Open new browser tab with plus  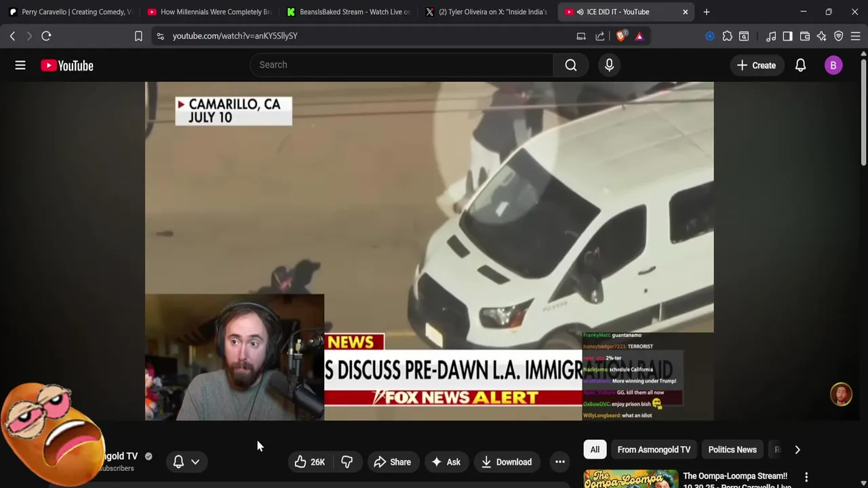(707, 12)
